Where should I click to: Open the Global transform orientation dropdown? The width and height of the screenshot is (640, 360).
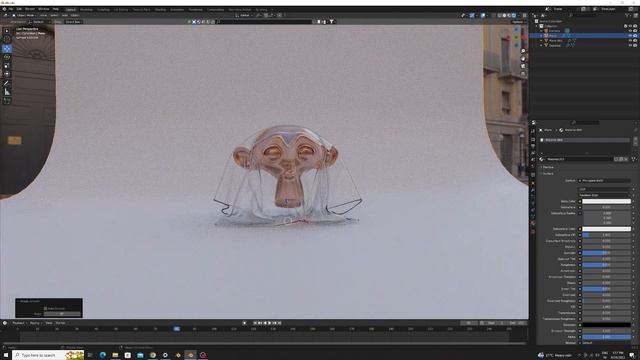tap(244, 15)
